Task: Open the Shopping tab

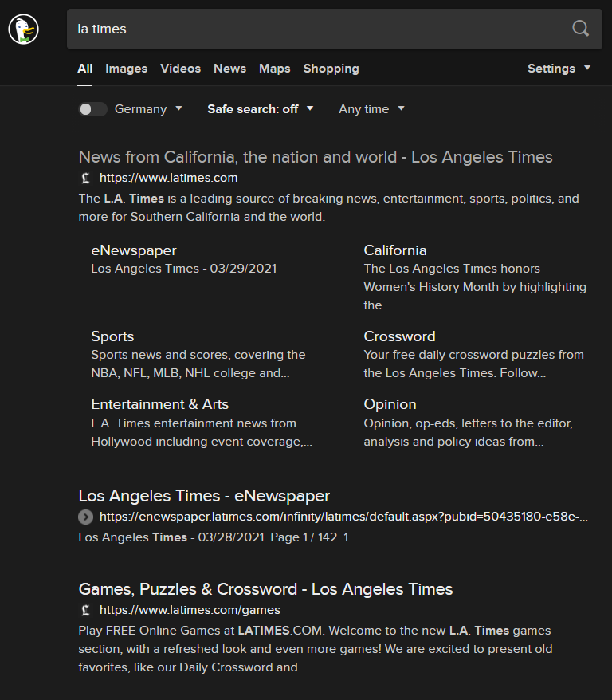Action: pyautogui.click(x=331, y=69)
